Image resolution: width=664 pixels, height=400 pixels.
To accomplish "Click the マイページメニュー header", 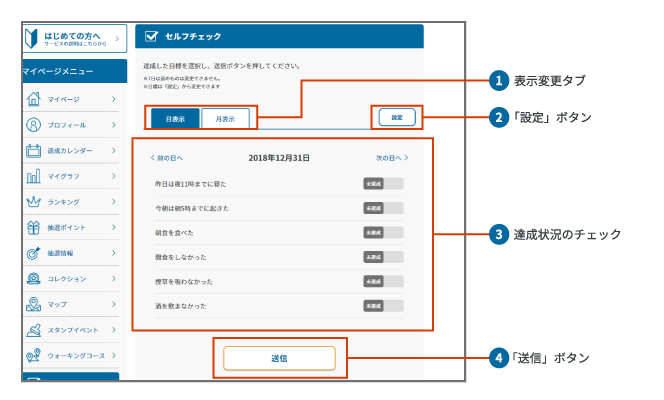I will 75,71.
